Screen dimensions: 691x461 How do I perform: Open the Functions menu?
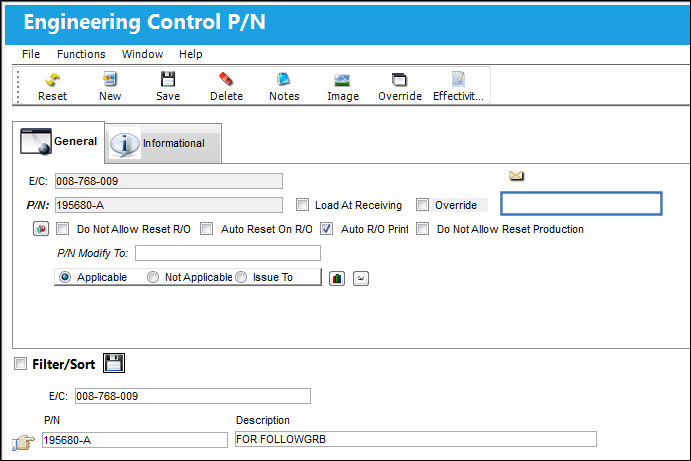(81, 54)
